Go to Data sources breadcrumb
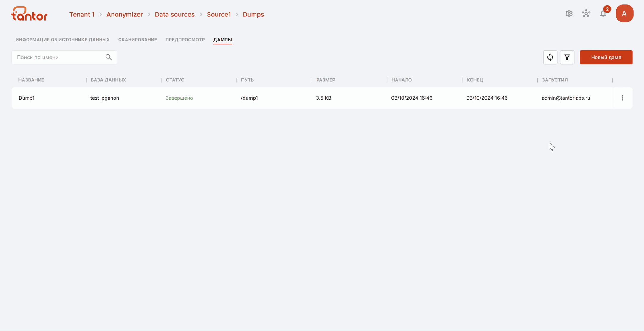The width and height of the screenshot is (644, 331). click(x=174, y=14)
